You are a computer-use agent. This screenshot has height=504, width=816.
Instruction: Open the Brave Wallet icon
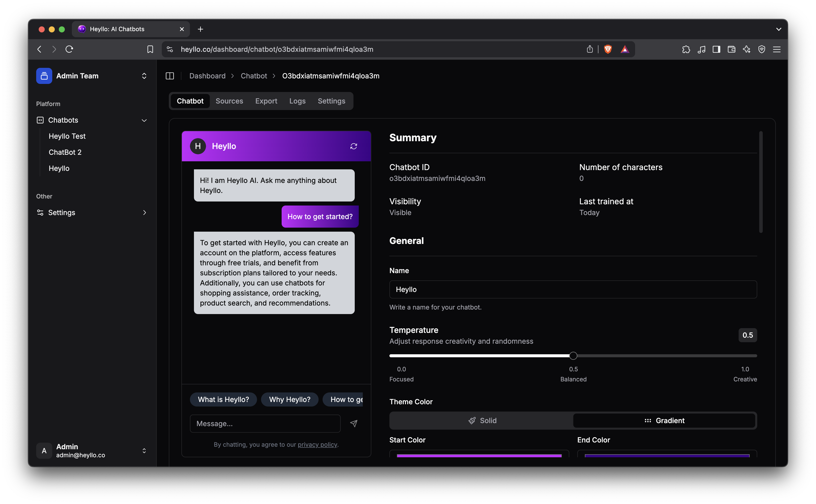coord(731,49)
